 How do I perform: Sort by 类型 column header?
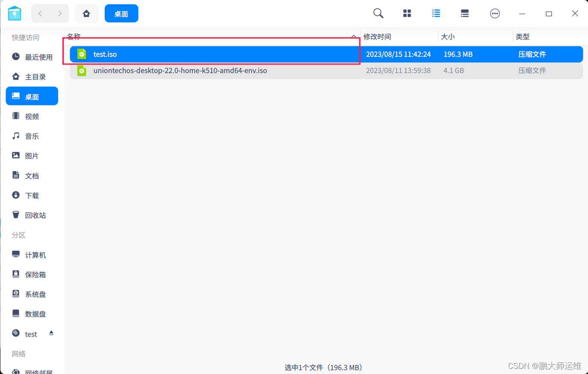[x=523, y=37]
